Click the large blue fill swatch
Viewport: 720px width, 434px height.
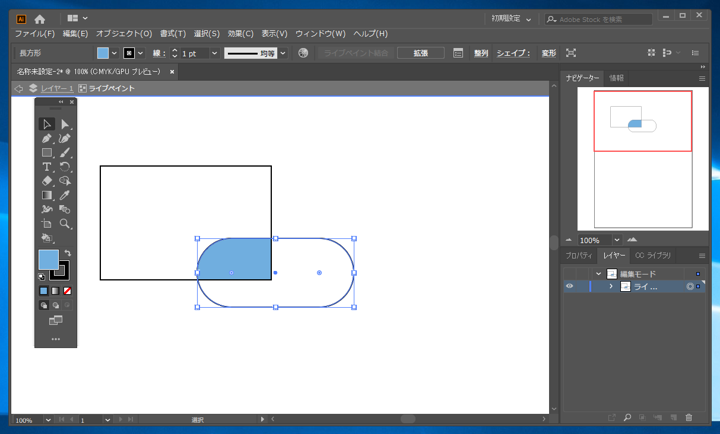tap(48, 260)
